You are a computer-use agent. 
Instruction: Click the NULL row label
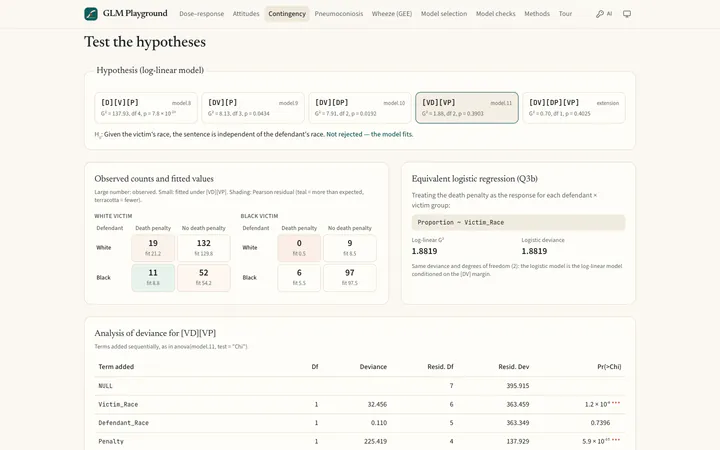[x=105, y=386]
